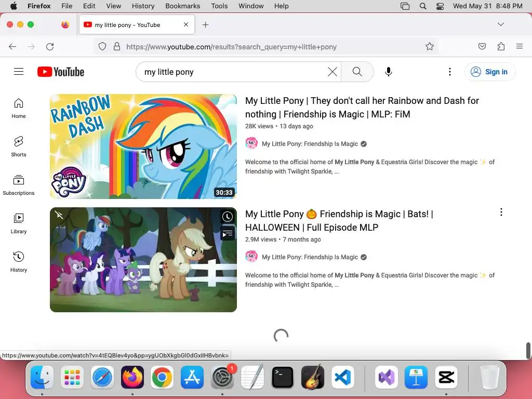The width and height of the screenshot is (532, 399).
Task: Open channel name under Rainbow Dash video
Action: coord(310,144)
